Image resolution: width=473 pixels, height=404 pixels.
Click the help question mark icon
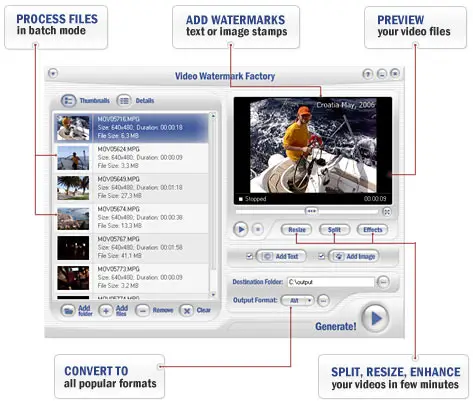coord(368,74)
